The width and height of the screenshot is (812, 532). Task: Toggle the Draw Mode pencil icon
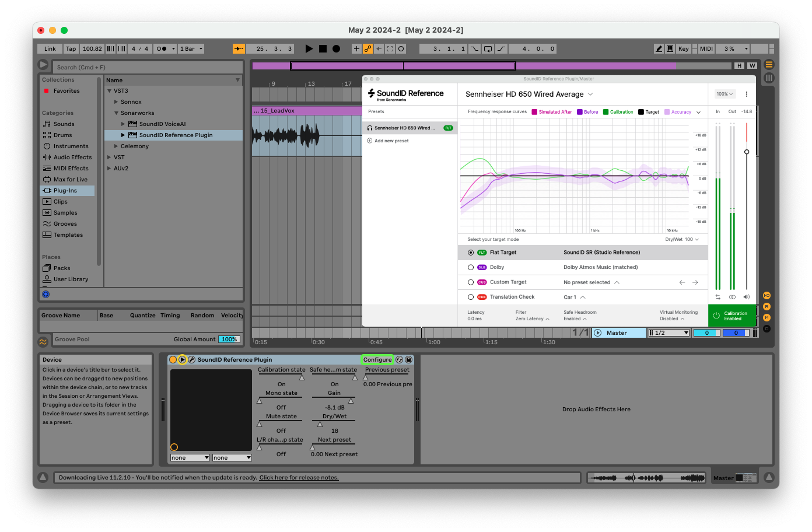point(659,49)
